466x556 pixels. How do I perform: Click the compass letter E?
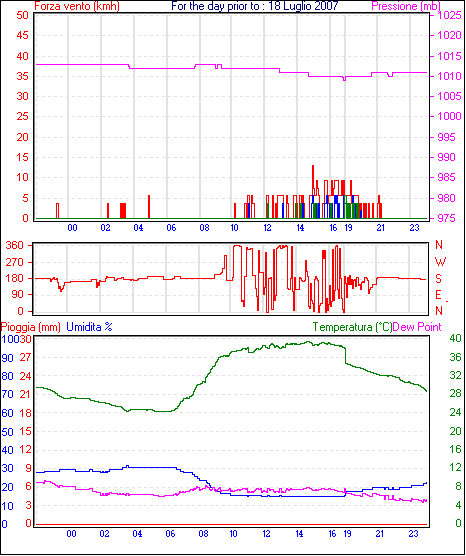click(439, 295)
